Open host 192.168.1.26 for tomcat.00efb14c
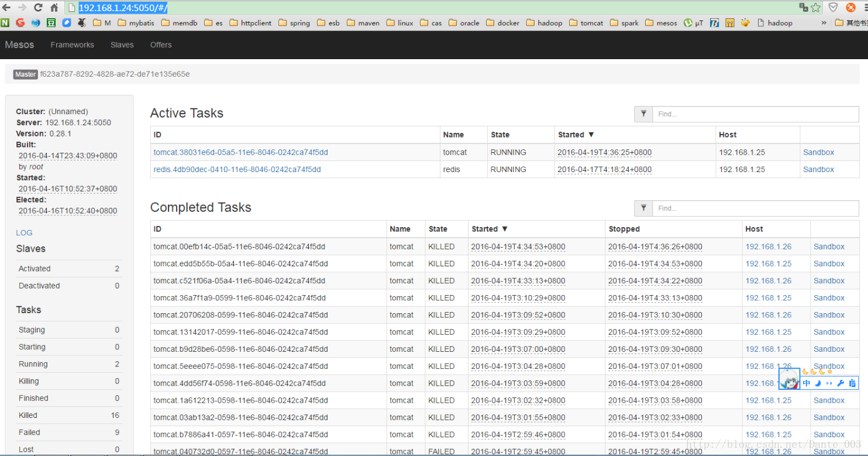This screenshot has width=868, height=456. point(768,246)
